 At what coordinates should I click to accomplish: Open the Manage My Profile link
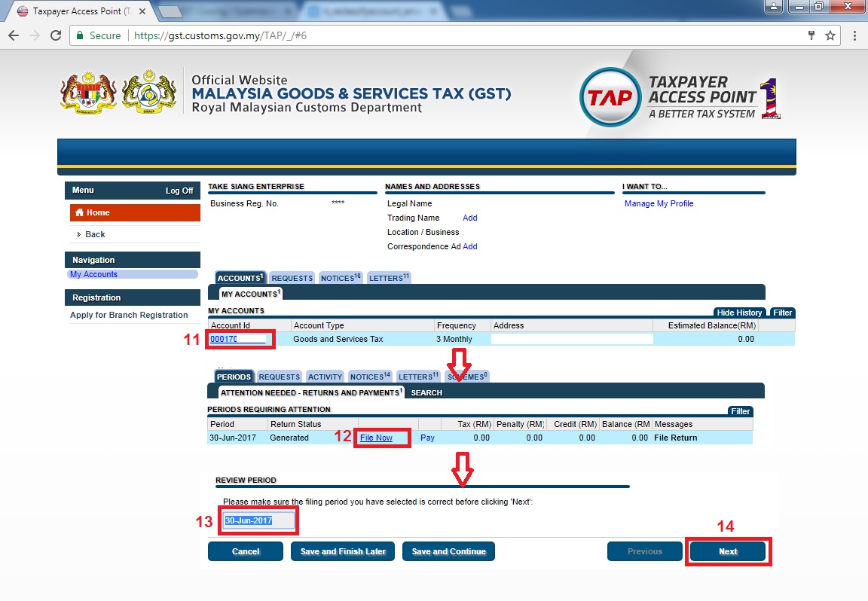(x=659, y=203)
